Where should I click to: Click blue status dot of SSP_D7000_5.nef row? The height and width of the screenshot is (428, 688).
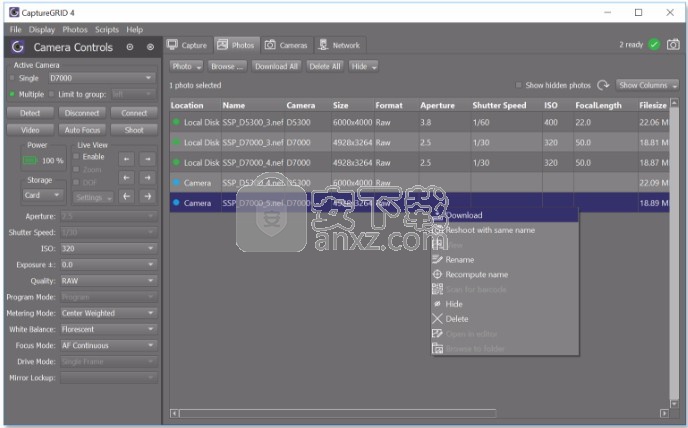tap(176, 203)
